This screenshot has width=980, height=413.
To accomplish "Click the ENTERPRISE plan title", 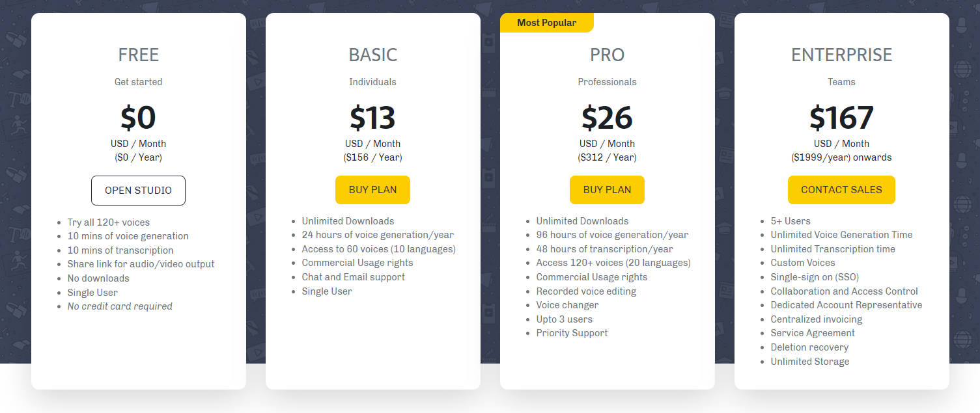I will pos(842,55).
